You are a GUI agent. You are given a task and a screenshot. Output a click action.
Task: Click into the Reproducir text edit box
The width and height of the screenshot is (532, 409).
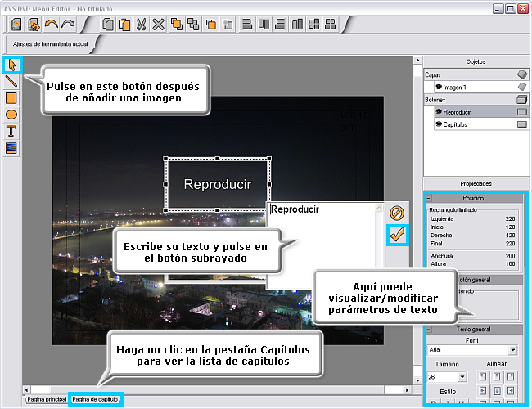(322, 245)
